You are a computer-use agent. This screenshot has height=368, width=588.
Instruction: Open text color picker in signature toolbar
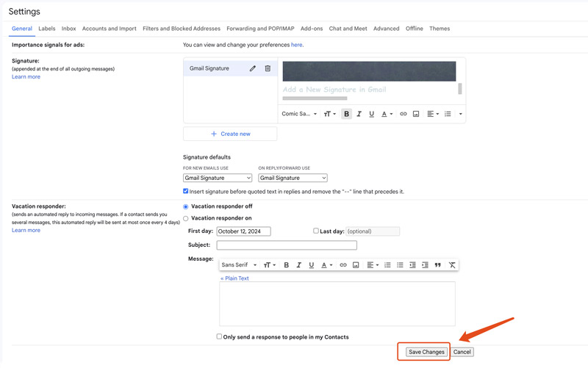click(387, 114)
